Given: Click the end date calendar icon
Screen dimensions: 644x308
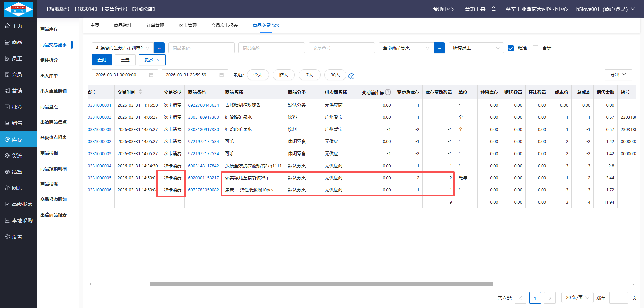Looking at the screenshot, I should pos(221,75).
